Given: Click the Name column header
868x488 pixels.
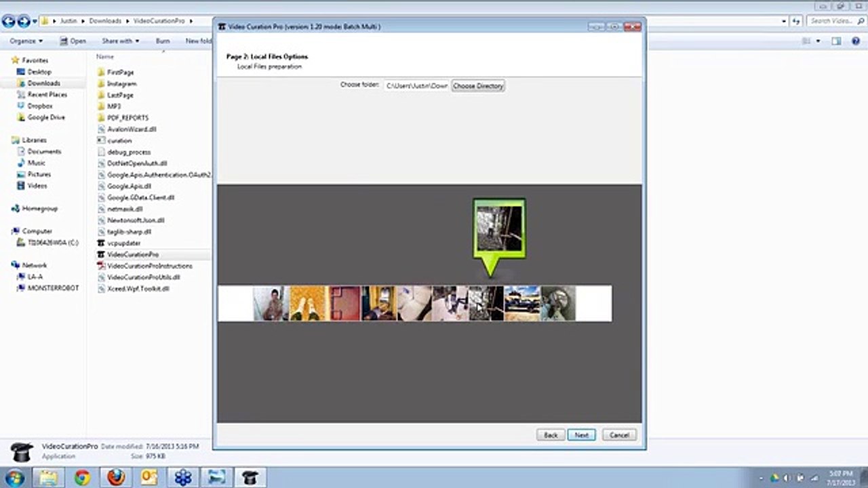Looking at the screenshot, I should click(105, 57).
